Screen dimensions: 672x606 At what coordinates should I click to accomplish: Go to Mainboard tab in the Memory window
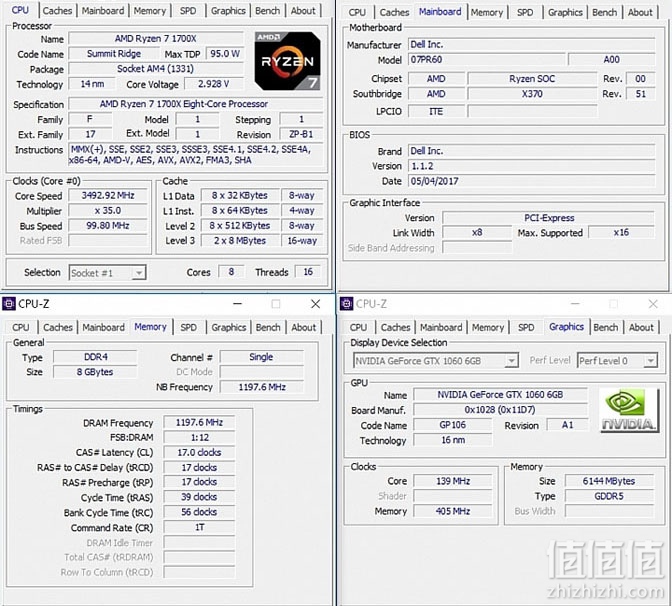[103, 327]
